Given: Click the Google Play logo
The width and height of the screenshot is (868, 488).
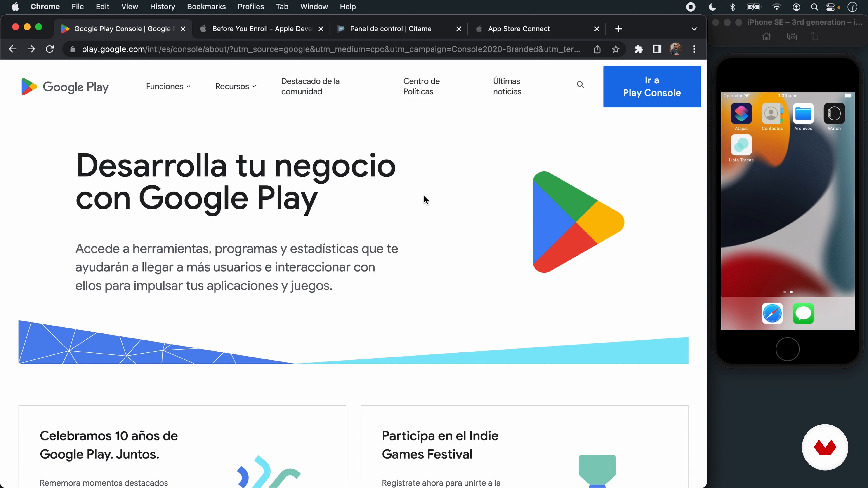Looking at the screenshot, I should coord(65,87).
